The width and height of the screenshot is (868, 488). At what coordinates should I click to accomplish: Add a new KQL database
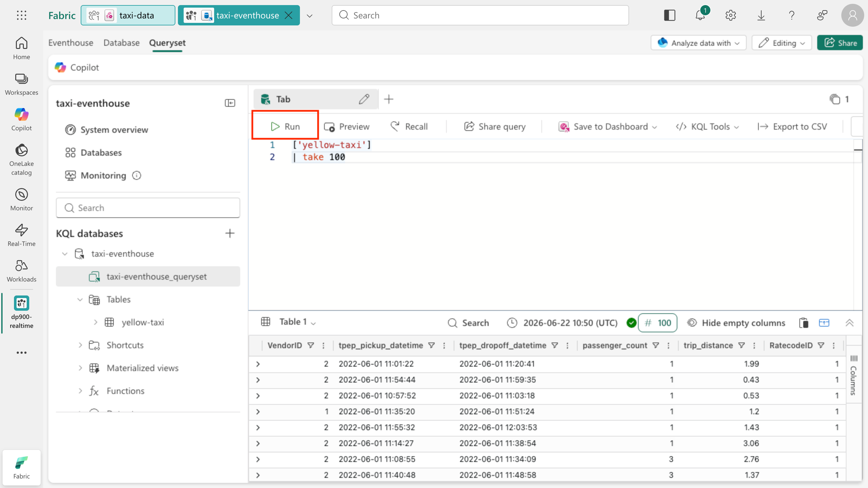[x=230, y=233]
